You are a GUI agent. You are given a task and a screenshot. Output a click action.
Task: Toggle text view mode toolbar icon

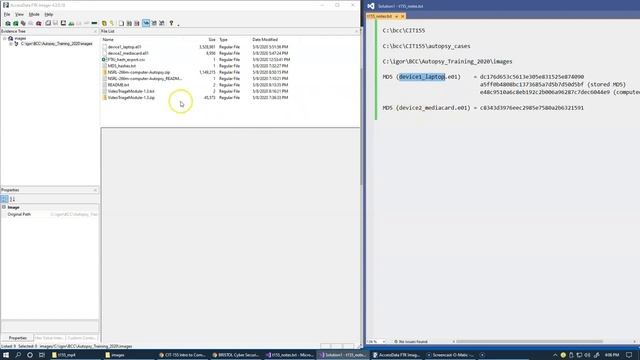[154, 23]
